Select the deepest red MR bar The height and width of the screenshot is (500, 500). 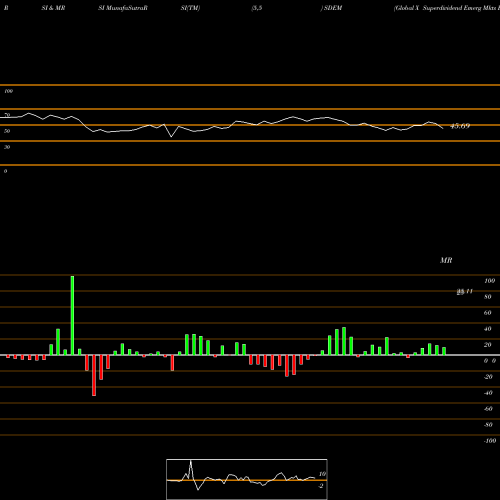[x=94, y=375]
